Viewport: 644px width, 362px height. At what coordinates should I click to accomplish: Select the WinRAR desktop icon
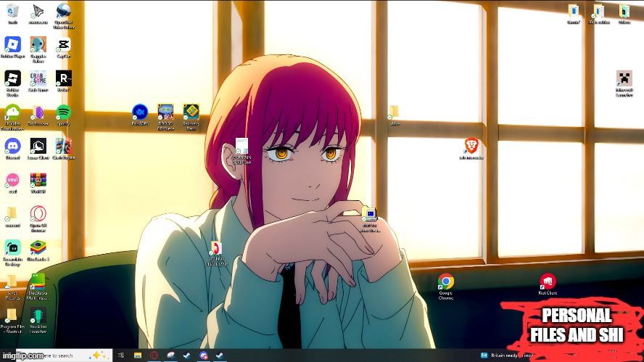(x=38, y=183)
